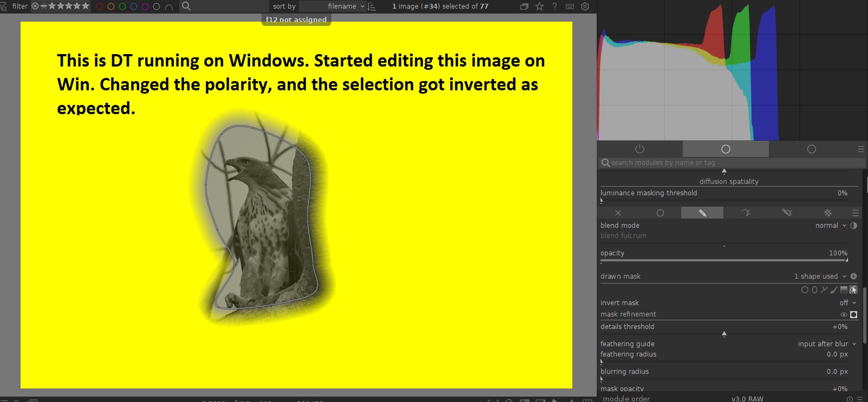Viewport: 868px width, 402px height.
Task: Open the filter rules icon next to filter
Action: pyautogui.click(x=4, y=6)
